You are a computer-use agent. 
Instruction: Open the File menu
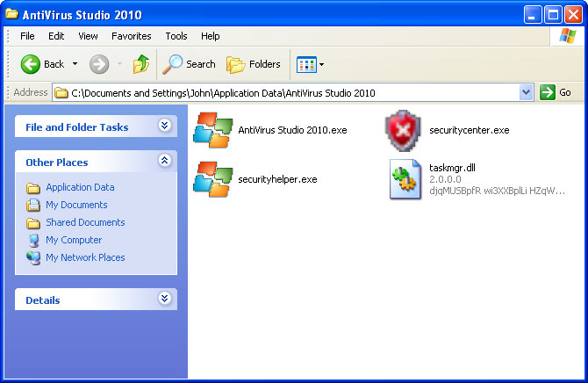[x=27, y=36]
